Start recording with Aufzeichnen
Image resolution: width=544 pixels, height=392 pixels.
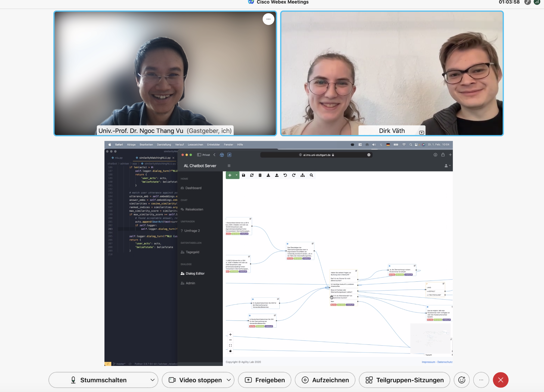point(325,380)
